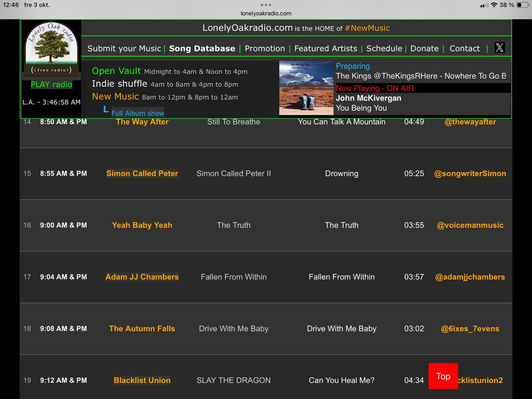Click the Open Vault schedule label

[x=116, y=71]
